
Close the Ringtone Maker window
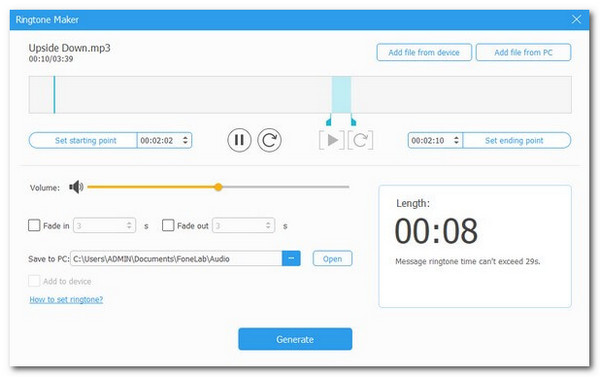click(x=576, y=20)
